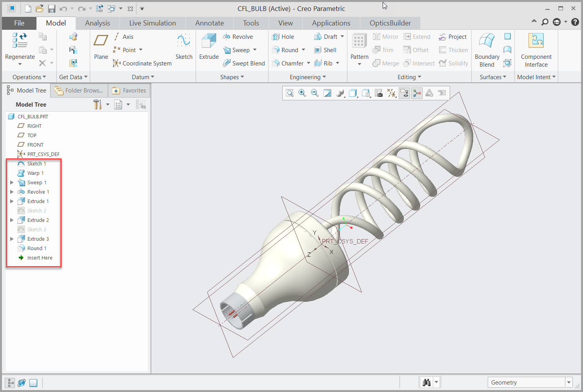This screenshot has width=583, height=392.
Task: Create a new file from the quick access toolbar
Action: [28, 9]
